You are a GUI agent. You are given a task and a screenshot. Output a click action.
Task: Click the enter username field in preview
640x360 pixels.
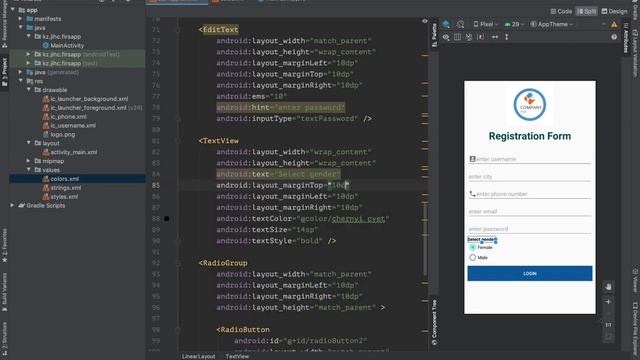[530, 159]
